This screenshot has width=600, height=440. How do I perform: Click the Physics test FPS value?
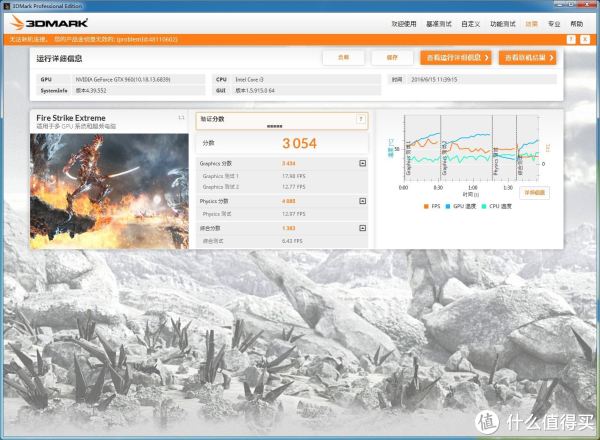(293, 214)
